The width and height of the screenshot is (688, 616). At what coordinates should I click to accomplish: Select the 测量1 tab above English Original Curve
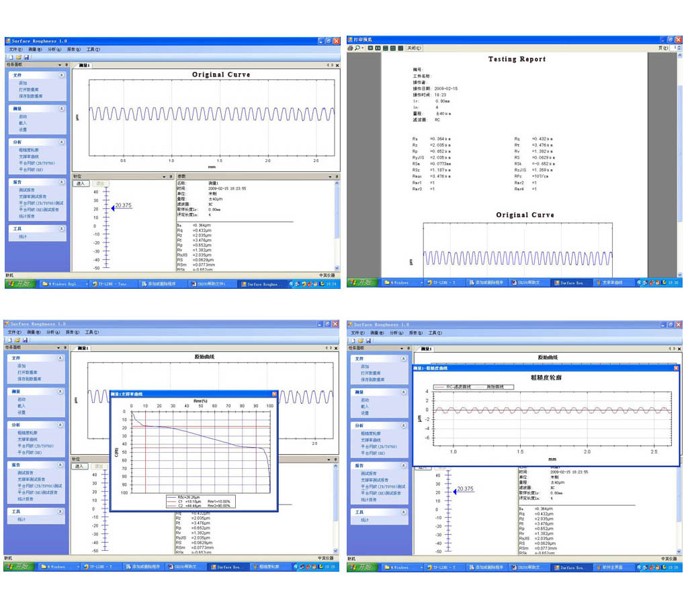(84, 65)
